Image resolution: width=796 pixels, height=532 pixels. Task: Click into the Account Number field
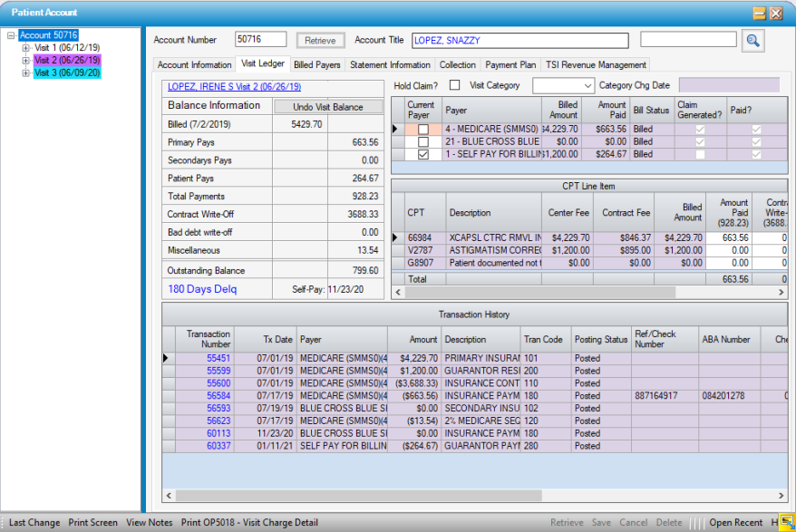(260, 40)
